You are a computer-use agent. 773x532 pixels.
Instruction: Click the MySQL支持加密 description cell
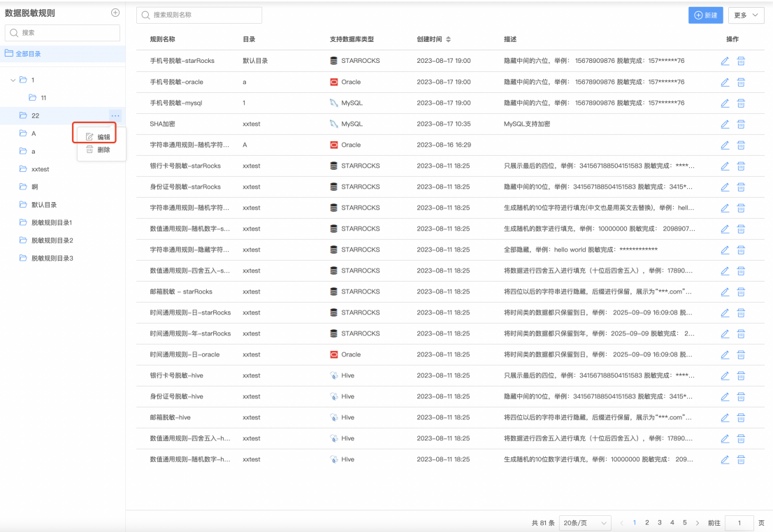click(526, 124)
